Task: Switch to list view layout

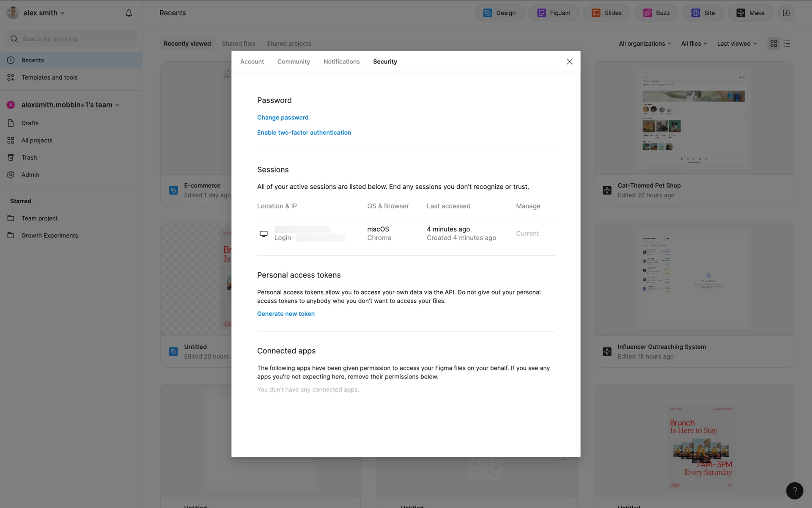Action: pyautogui.click(x=787, y=44)
